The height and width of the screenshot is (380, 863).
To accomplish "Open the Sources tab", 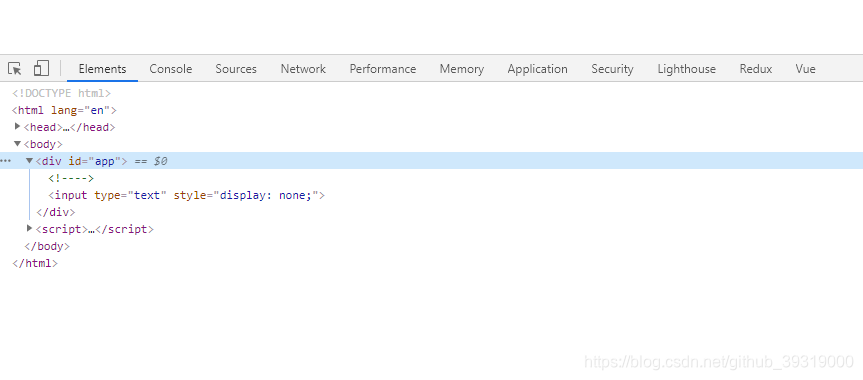I will click(x=236, y=69).
